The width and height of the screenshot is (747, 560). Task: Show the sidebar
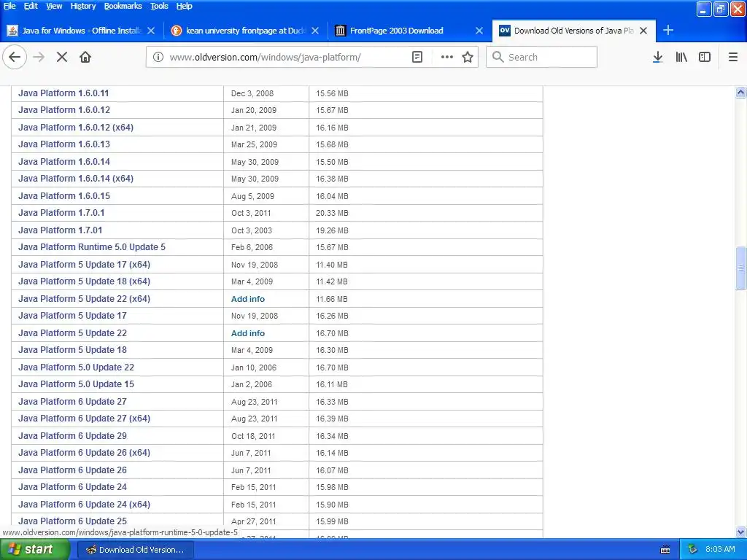click(705, 57)
